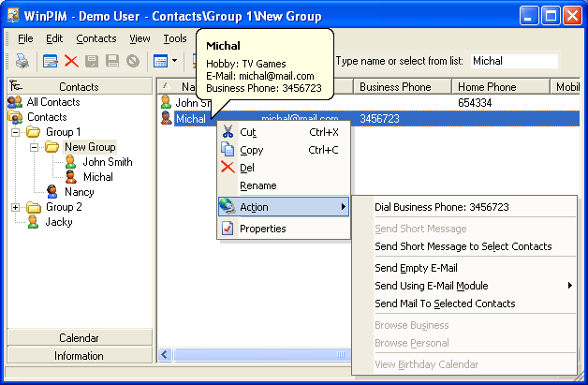
Task: Click the Jacky person icon in tree
Action: coord(33,222)
